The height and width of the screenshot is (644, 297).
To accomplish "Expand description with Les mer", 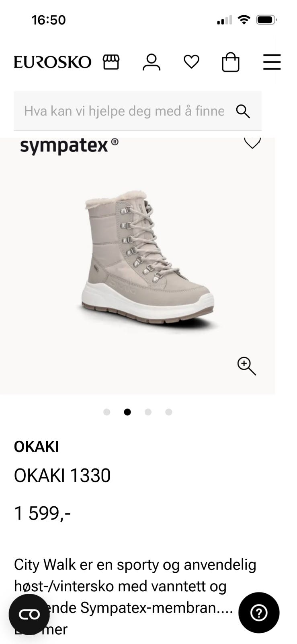I will coord(41,629).
